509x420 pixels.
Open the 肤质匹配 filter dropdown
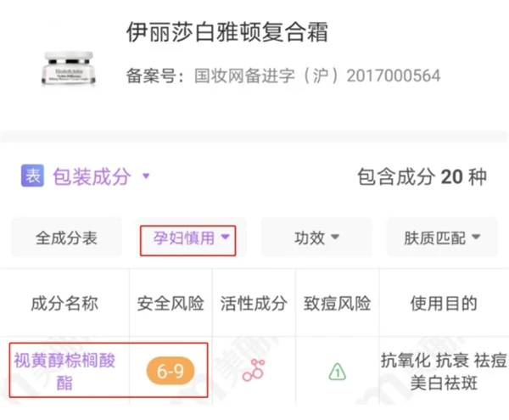tap(442, 238)
